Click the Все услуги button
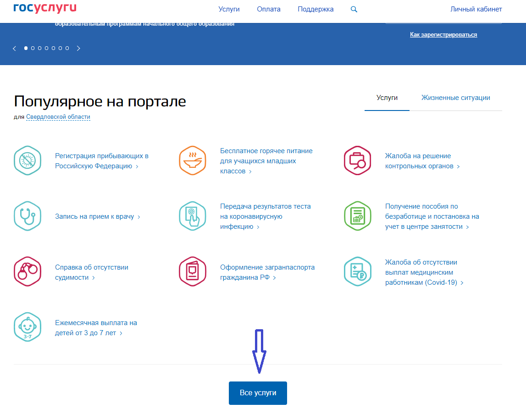This screenshot has width=526, height=420. [258, 393]
